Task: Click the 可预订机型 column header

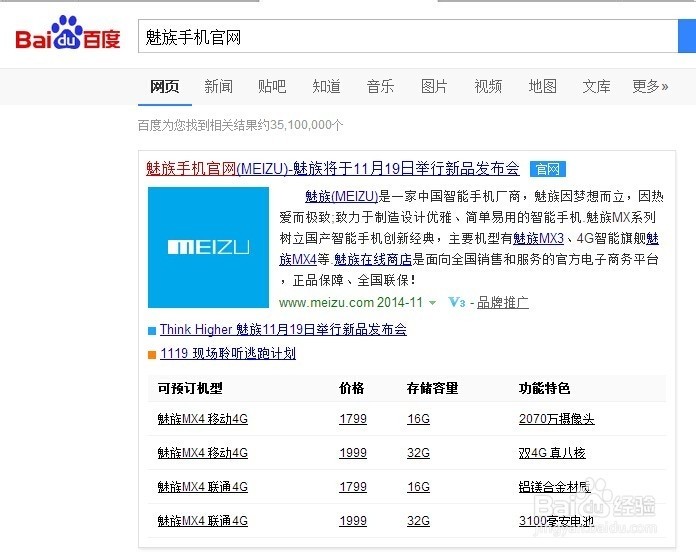Action: tap(190, 388)
